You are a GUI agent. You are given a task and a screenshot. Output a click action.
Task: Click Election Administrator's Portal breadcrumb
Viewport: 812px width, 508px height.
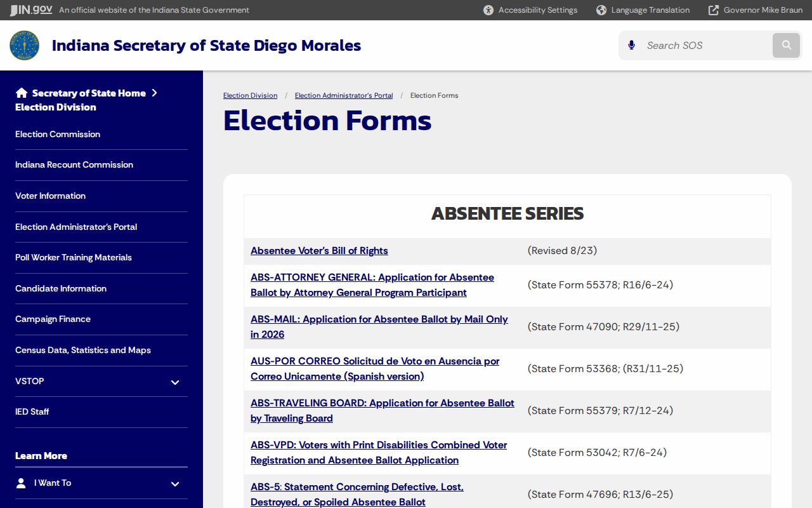pos(344,95)
